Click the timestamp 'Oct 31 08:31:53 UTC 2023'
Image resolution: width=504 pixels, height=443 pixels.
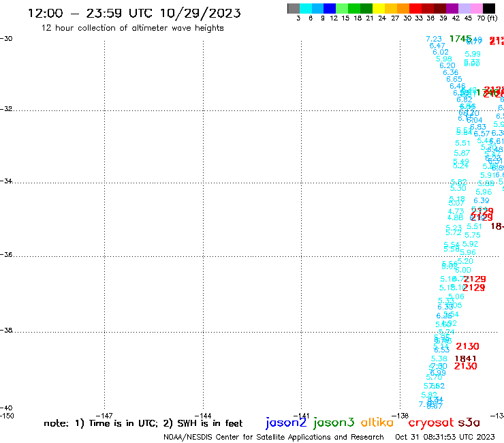pyautogui.click(x=445, y=437)
